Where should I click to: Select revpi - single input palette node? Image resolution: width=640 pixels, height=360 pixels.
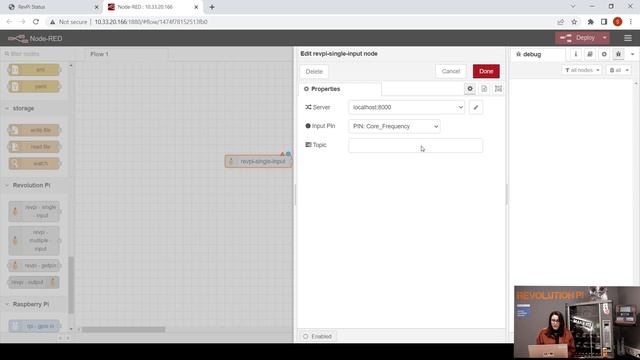[34, 211]
